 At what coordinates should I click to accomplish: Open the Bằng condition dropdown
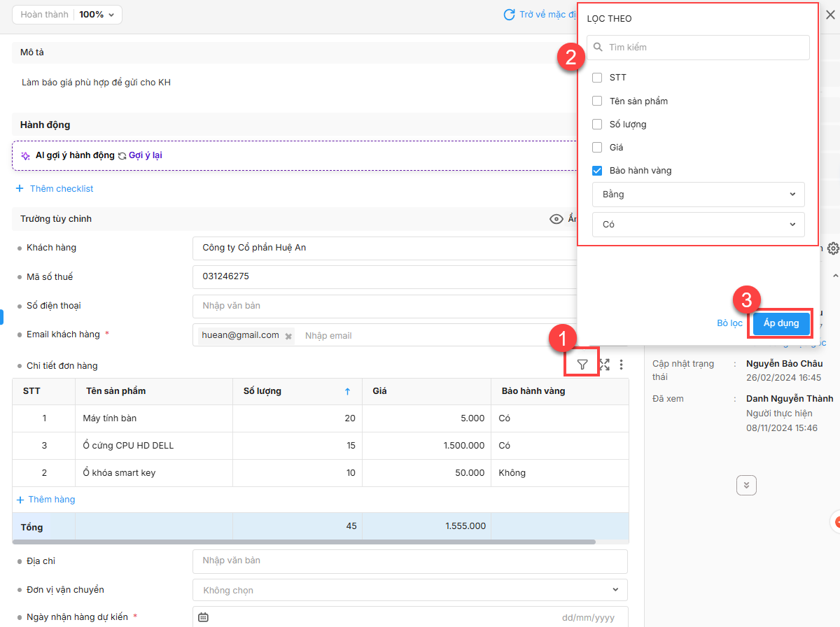pos(698,195)
